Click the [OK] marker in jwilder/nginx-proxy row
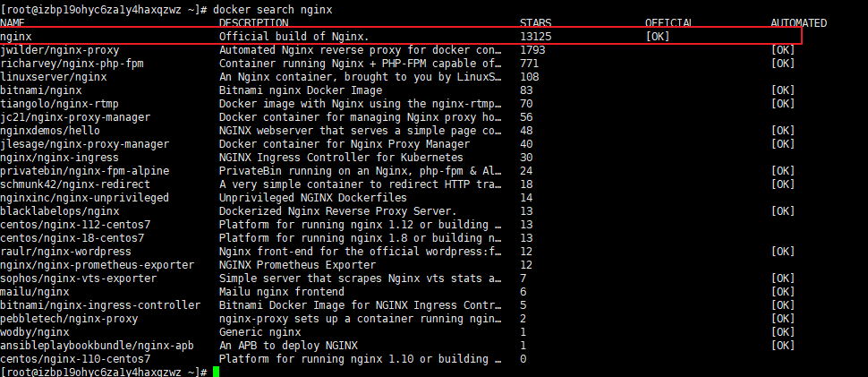This screenshot has width=868, height=377. (x=783, y=50)
